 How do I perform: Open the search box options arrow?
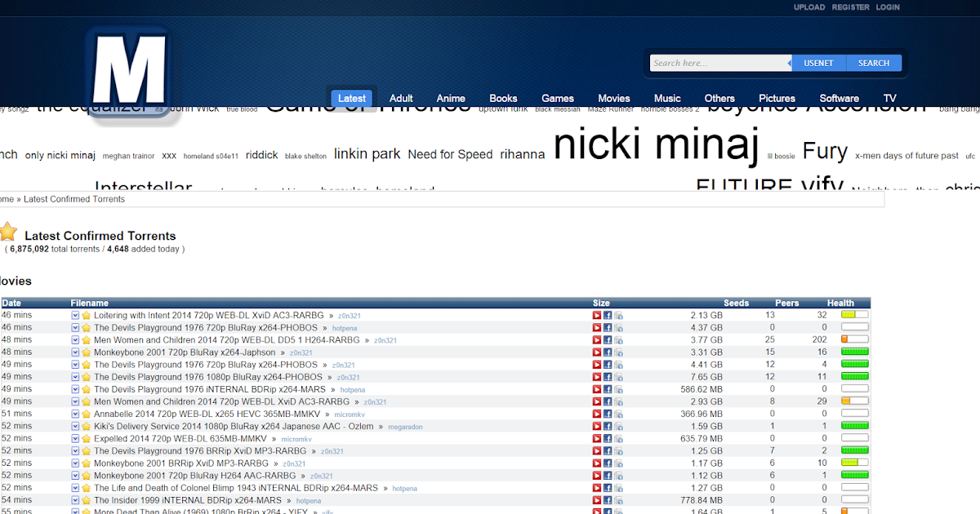(789, 63)
